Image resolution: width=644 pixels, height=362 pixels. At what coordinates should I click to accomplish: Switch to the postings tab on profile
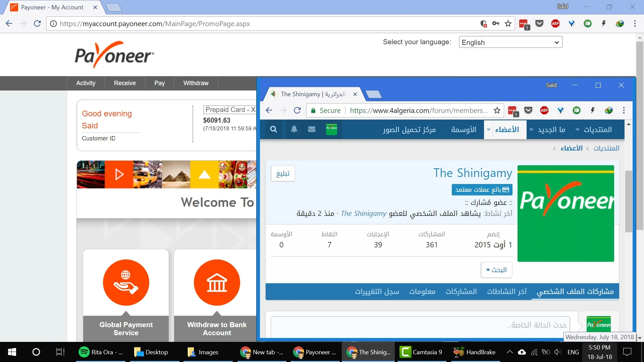pyautogui.click(x=461, y=292)
